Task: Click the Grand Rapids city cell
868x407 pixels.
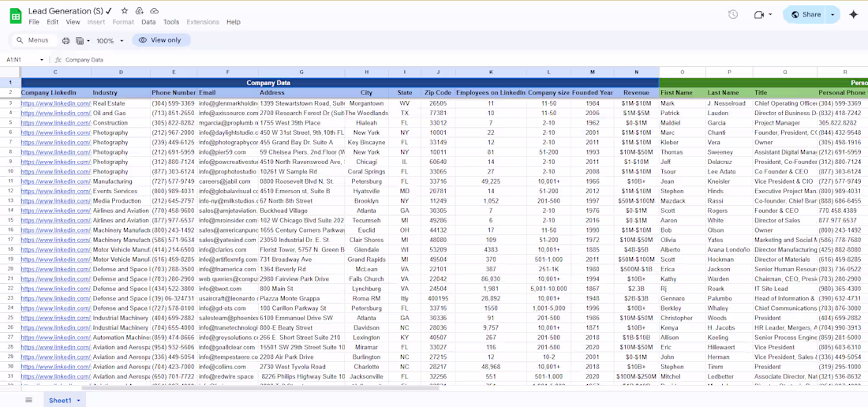Action: click(x=366, y=260)
